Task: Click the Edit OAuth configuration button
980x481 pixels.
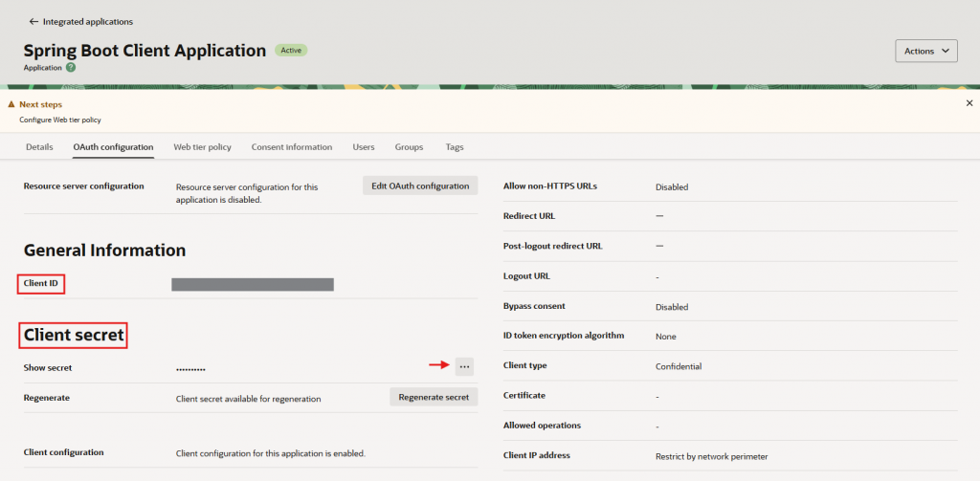Action: (420, 186)
